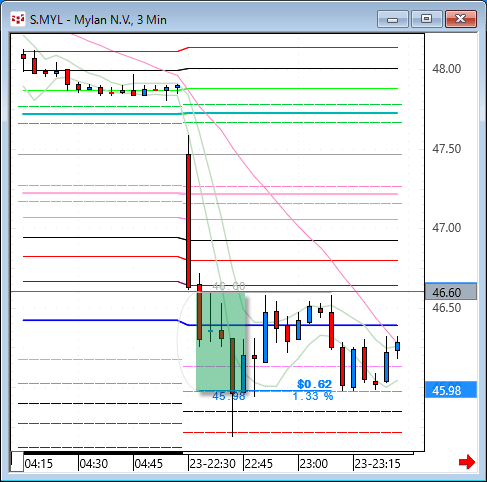
Task: Click the chart window icon beside S.MYL title
Action: [x=18, y=19]
